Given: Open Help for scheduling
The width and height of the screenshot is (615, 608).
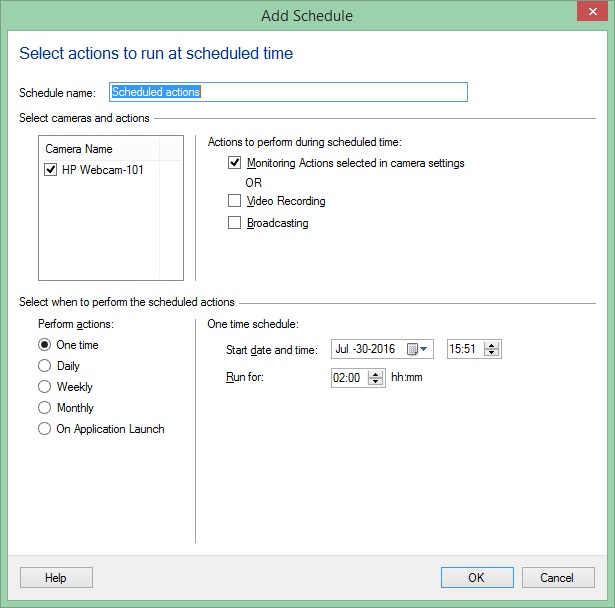Looking at the screenshot, I should (56, 577).
